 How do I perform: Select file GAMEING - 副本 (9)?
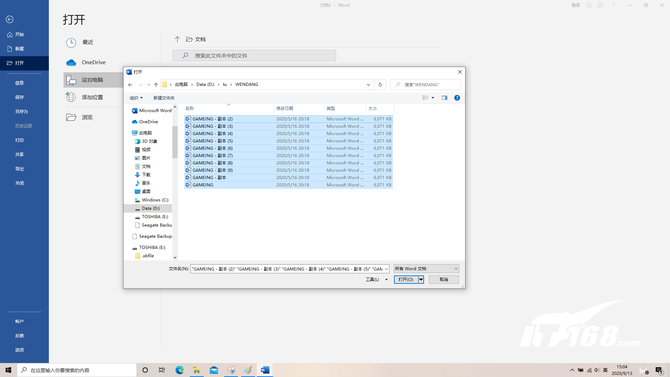click(x=288, y=170)
